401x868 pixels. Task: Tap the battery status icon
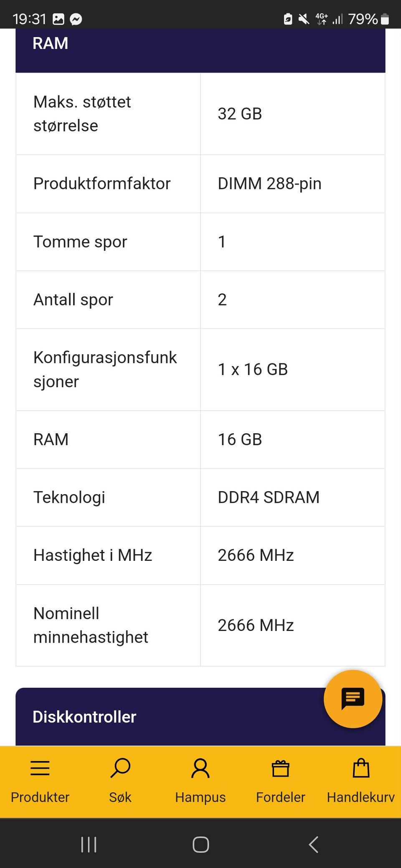(x=385, y=19)
